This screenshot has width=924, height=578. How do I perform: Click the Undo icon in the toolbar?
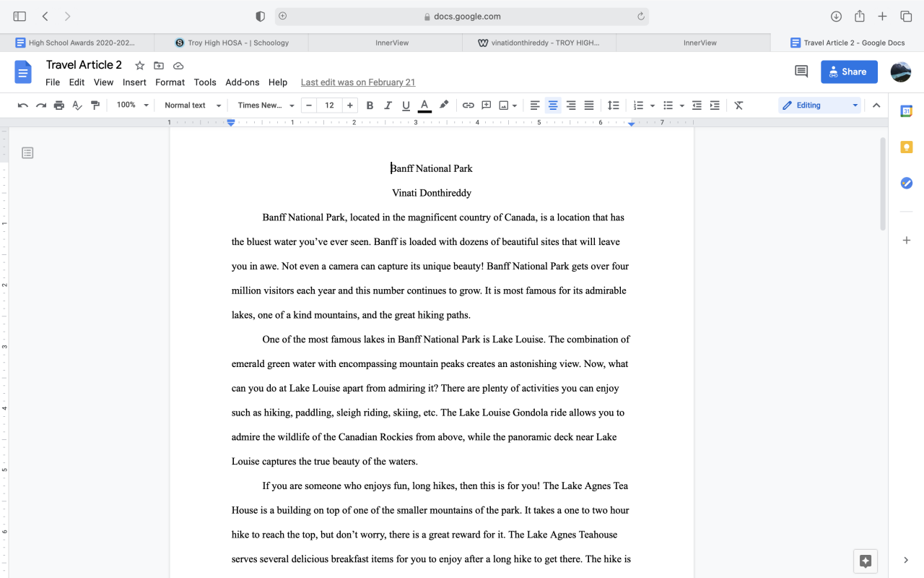[23, 105]
